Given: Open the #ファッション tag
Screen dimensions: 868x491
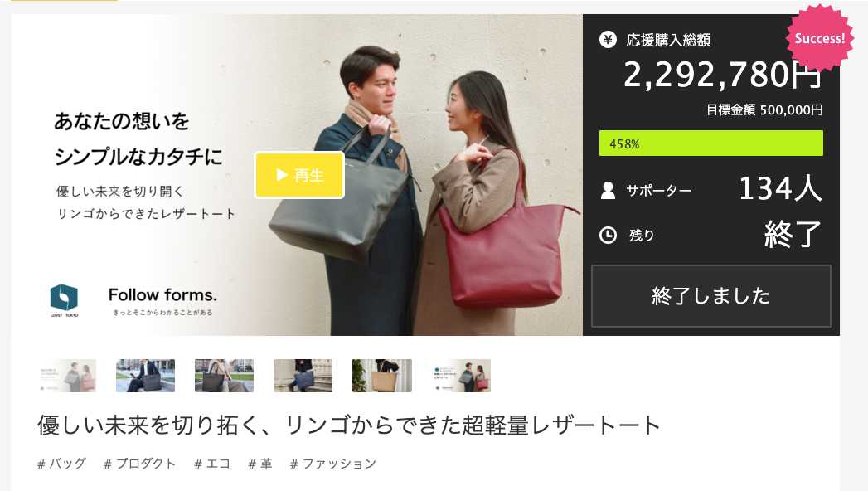Looking at the screenshot, I should pyautogui.click(x=332, y=464).
